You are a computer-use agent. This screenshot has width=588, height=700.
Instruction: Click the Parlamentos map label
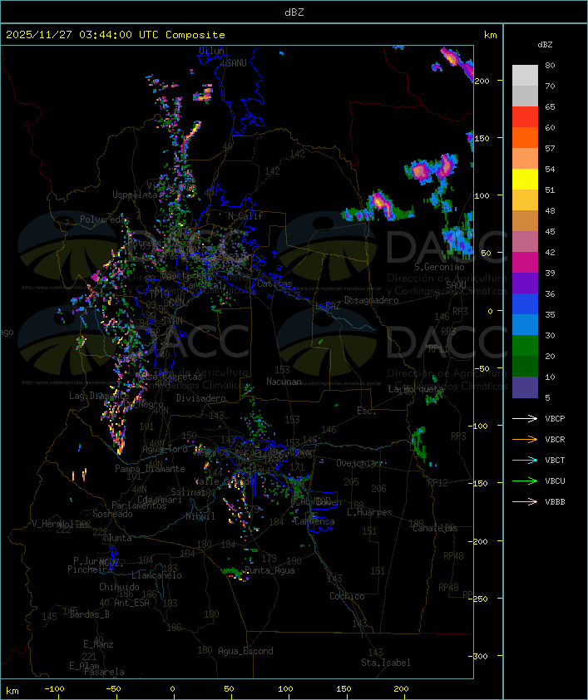[139, 505]
